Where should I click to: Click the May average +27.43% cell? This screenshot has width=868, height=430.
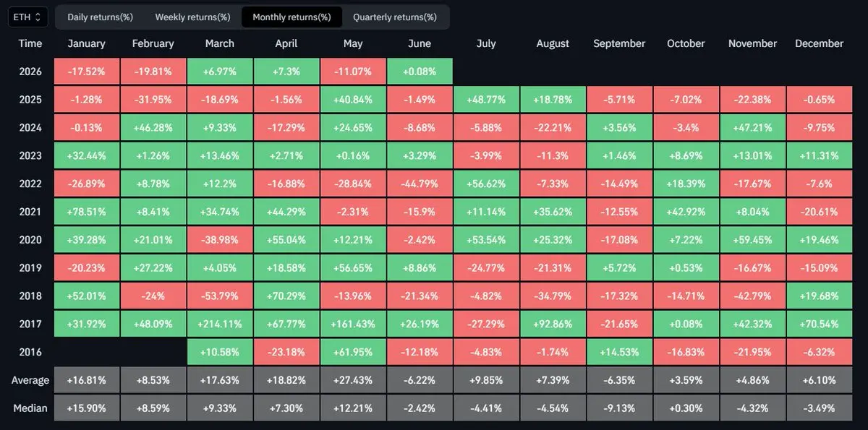click(353, 380)
